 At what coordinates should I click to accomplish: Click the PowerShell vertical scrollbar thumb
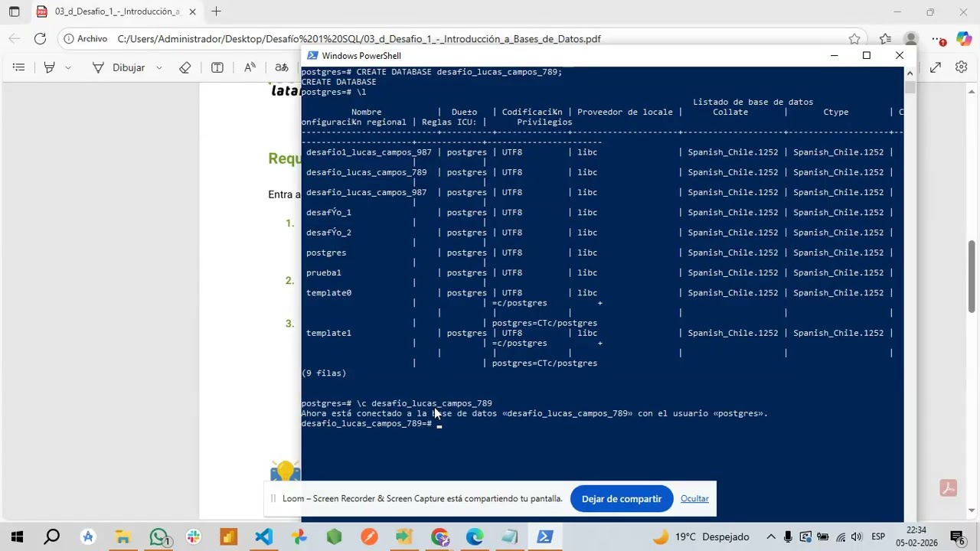coord(910,86)
